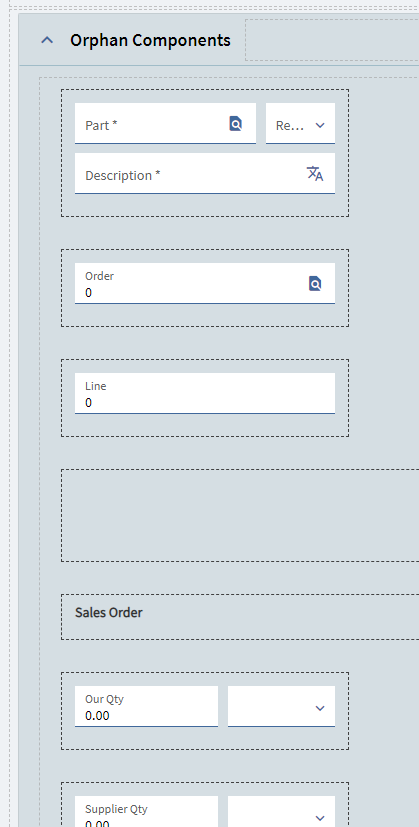419x827 pixels.
Task: Select the Supplier Qty numeric field
Action: pyautogui.click(x=146, y=812)
